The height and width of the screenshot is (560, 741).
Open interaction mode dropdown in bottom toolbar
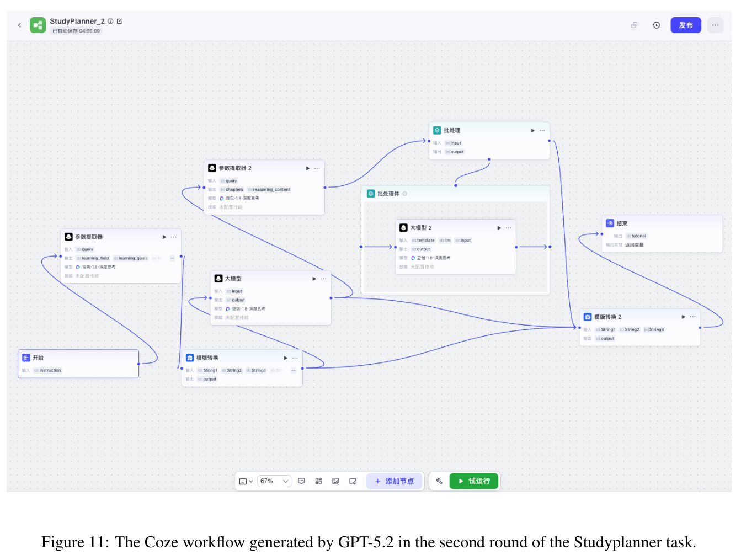pyautogui.click(x=246, y=481)
